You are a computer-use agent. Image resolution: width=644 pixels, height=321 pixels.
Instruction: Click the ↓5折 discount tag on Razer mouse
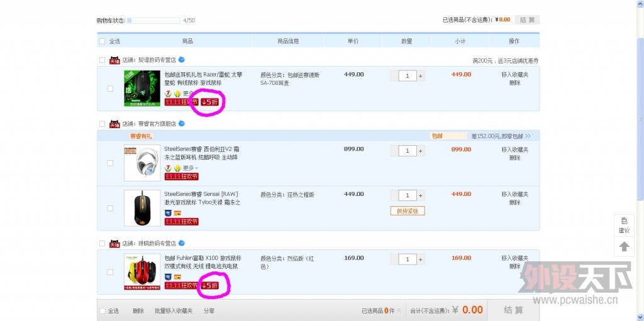pos(209,102)
